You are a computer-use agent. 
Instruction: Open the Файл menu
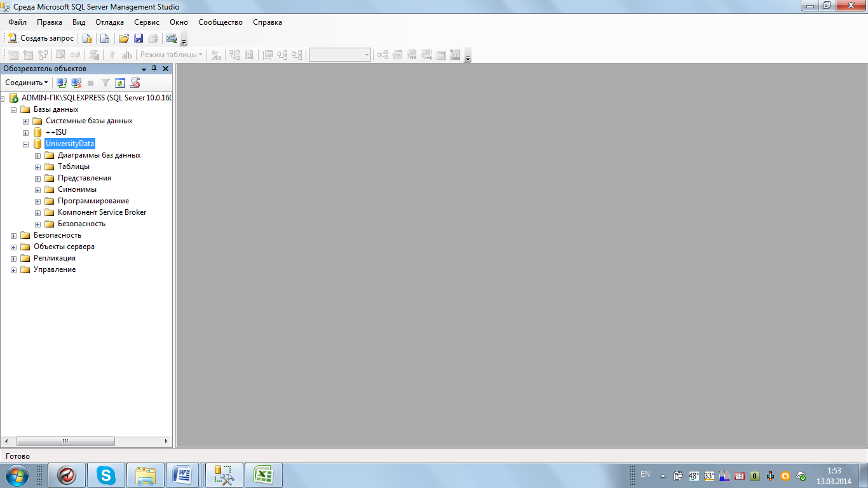pos(18,22)
